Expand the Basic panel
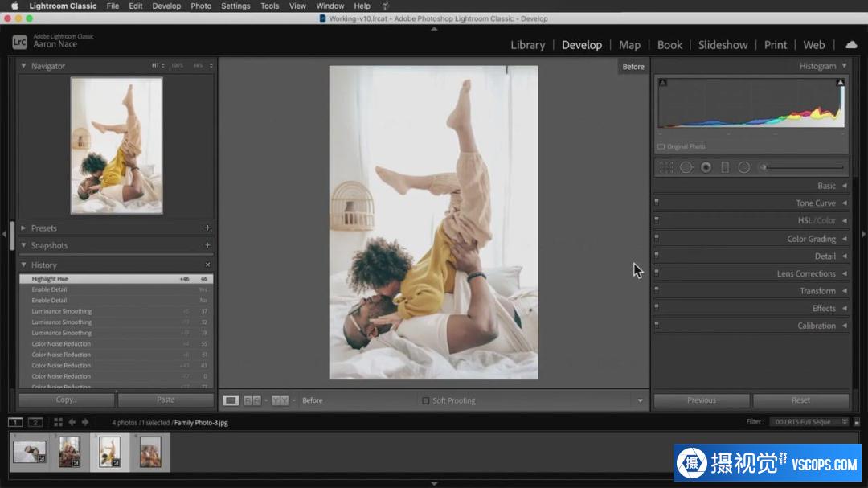The height and width of the screenshot is (488, 868). click(844, 187)
